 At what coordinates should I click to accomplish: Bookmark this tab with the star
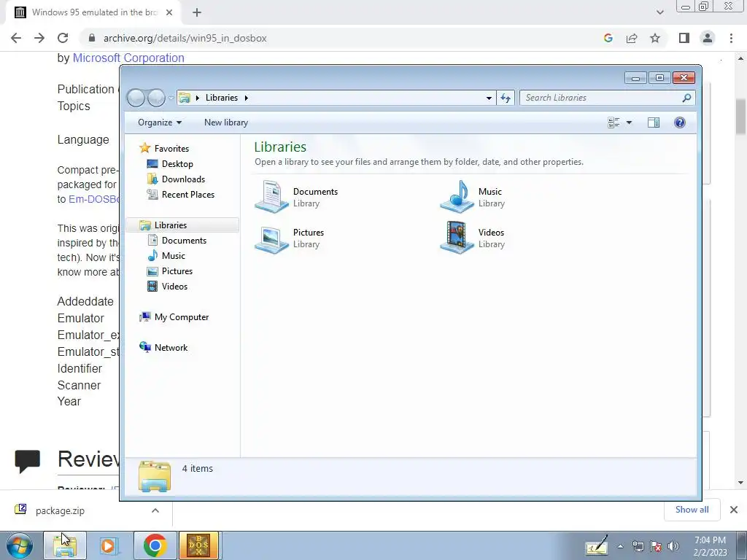(x=655, y=38)
